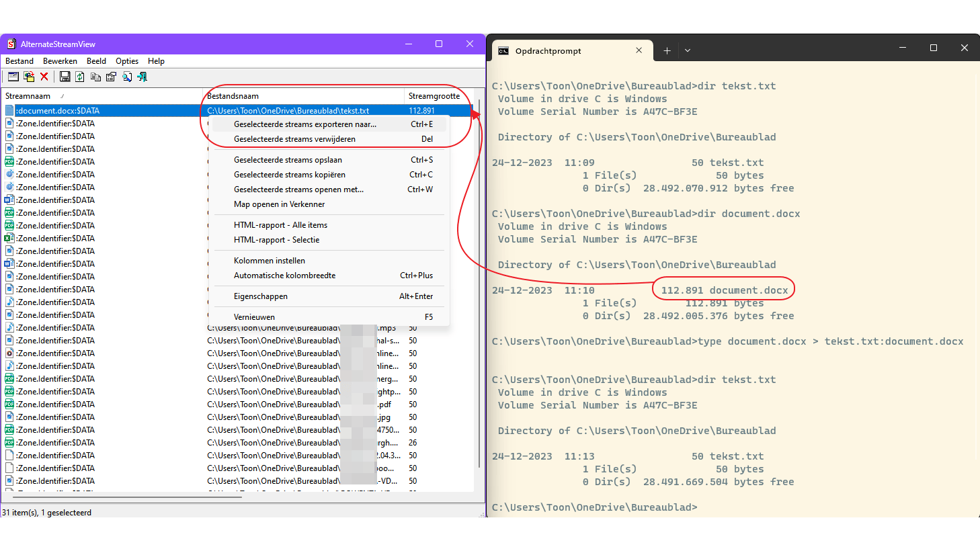Image resolution: width=980 pixels, height=551 pixels.
Task: Click the copy selected items toolbar icon
Action: [95, 77]
